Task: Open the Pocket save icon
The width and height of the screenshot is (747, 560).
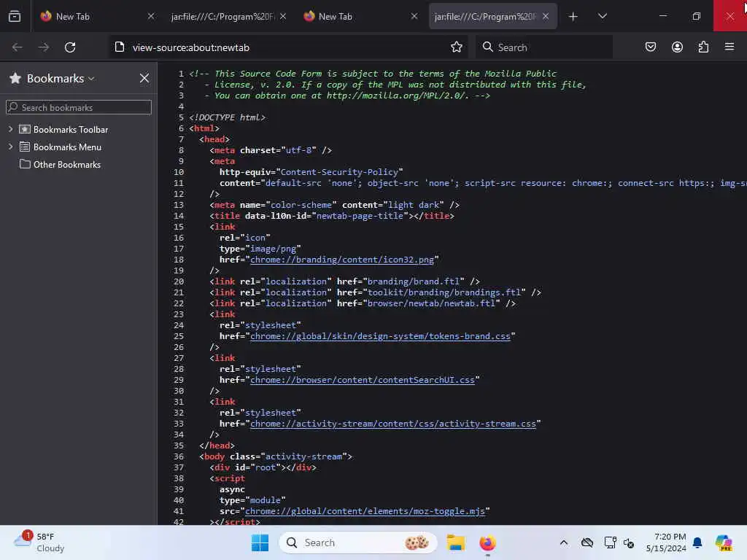Action: (650, 47)
